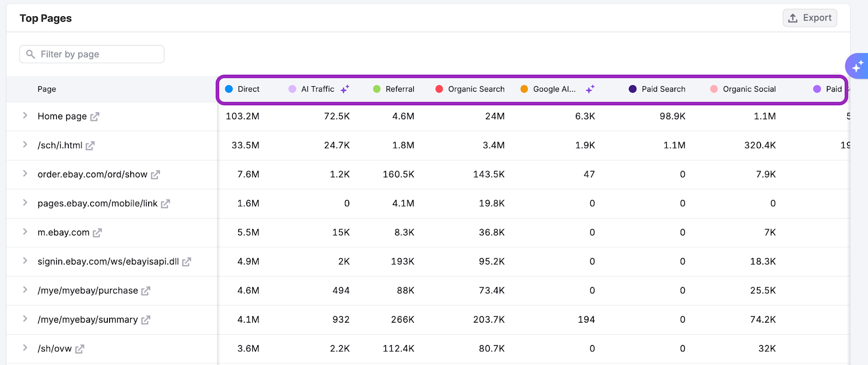Click sparkle icon next to Google AI column

[x=590, y=89]
